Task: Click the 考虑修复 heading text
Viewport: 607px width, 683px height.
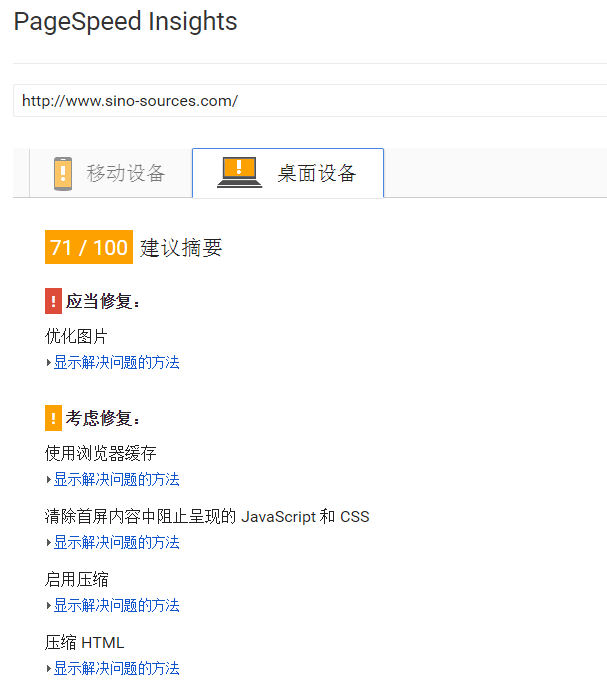Action: (x=103, y=418)
